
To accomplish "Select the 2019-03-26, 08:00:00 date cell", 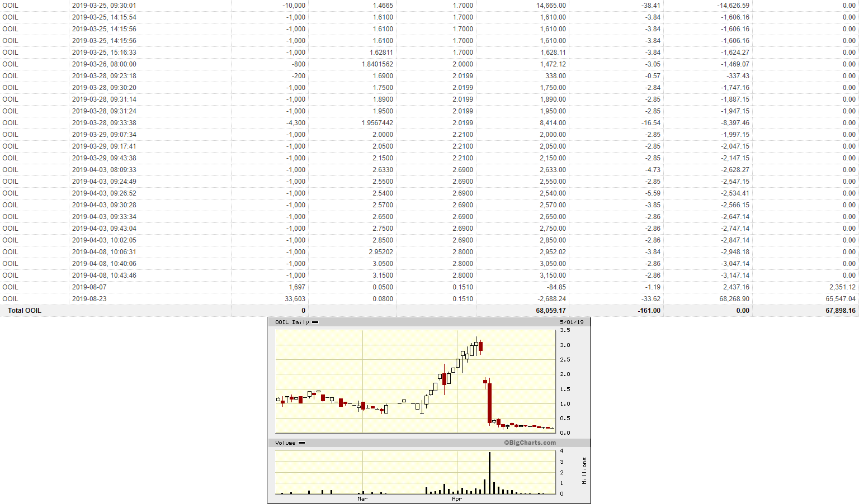I will click(x=104, y=64).
